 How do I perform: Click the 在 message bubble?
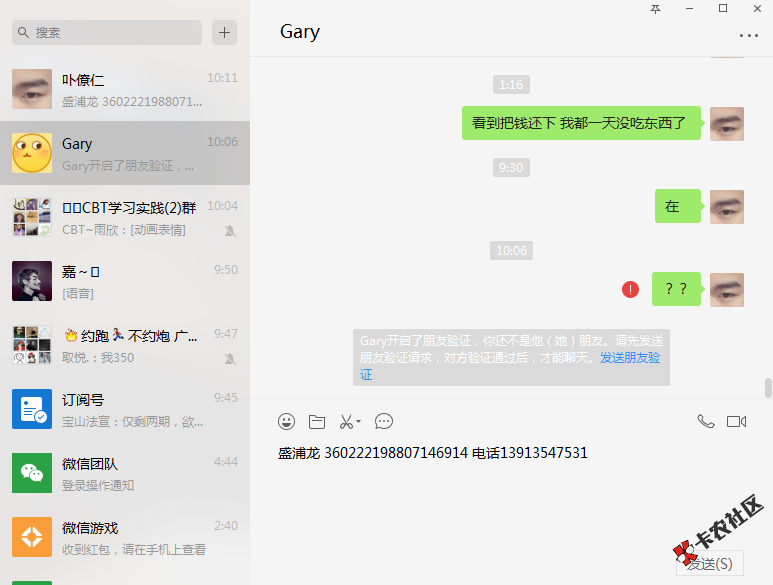678,206
